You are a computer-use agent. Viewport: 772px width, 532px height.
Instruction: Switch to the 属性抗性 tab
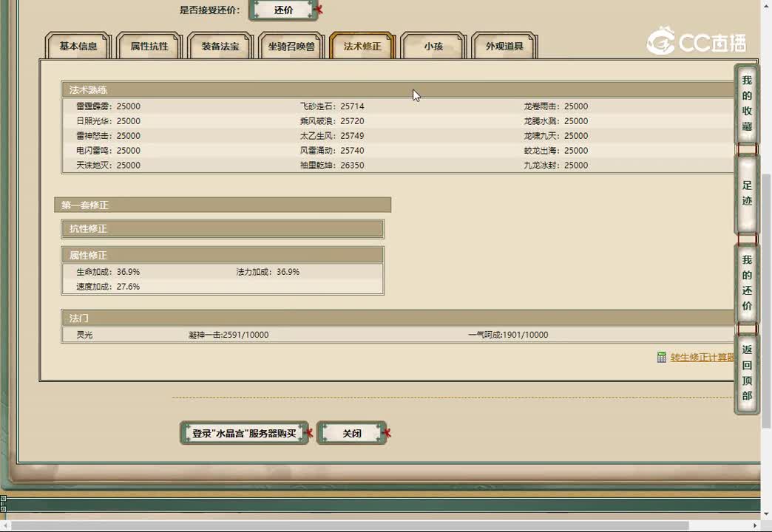tap(149, 46)
